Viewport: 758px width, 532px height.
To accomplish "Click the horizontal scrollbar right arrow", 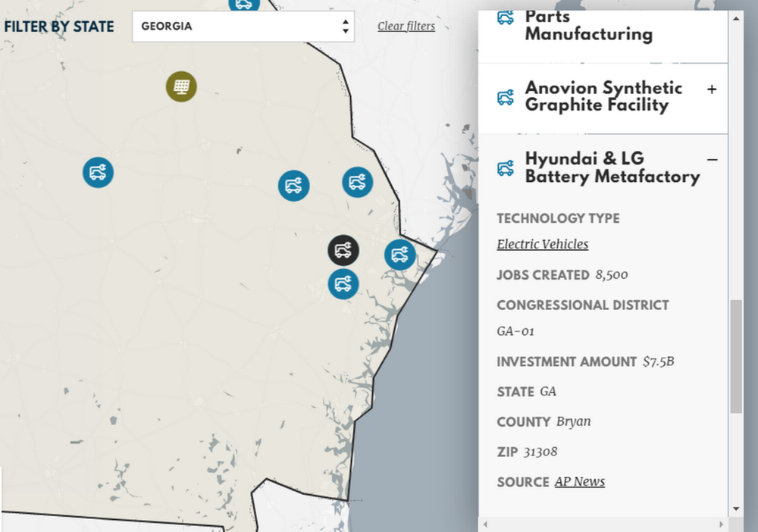I will [x=722, y=524].
